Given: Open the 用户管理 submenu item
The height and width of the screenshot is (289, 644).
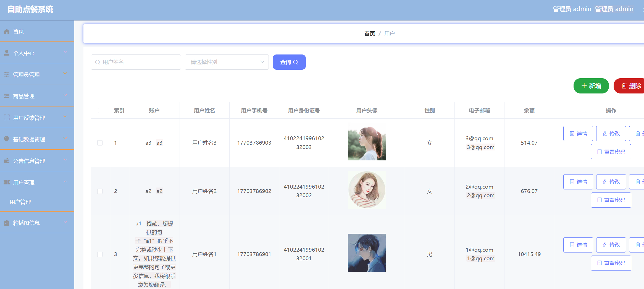Looking at the screenshot, I should (21, 202).
